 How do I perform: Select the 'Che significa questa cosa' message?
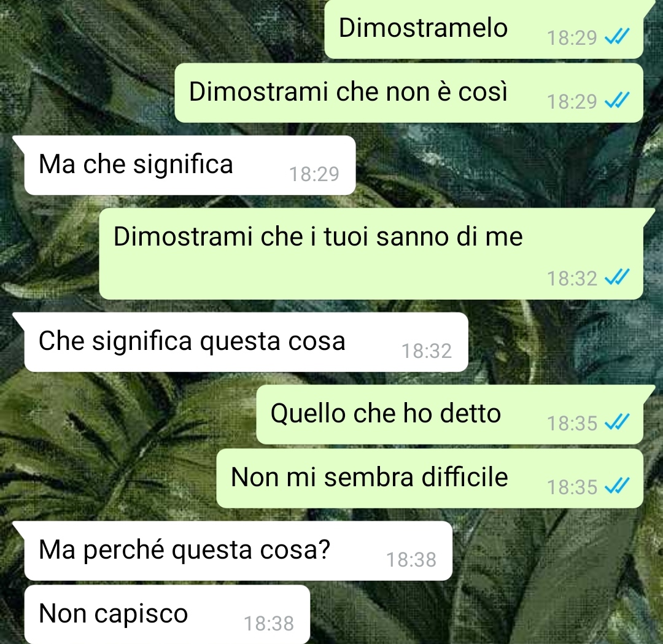[x=246, y=342]
